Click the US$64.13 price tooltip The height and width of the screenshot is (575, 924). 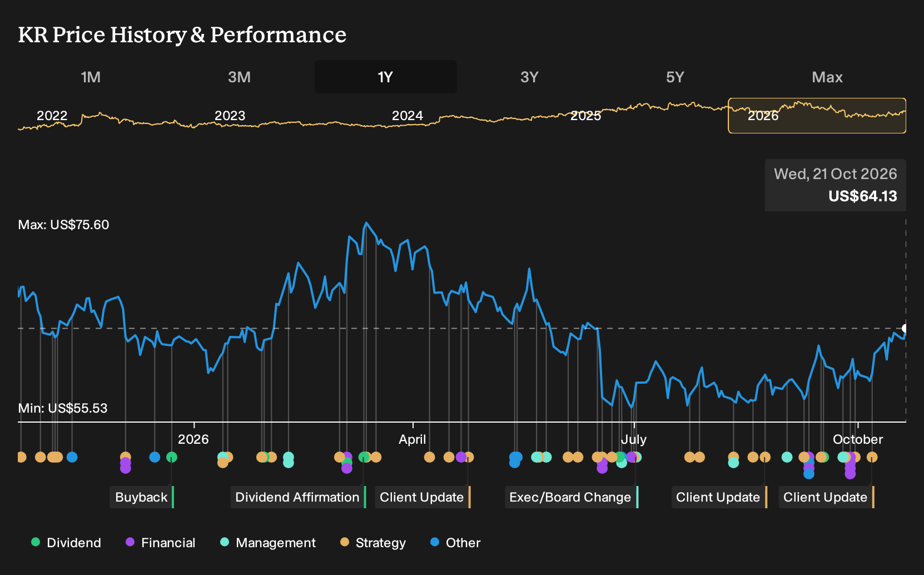point(836,185)
